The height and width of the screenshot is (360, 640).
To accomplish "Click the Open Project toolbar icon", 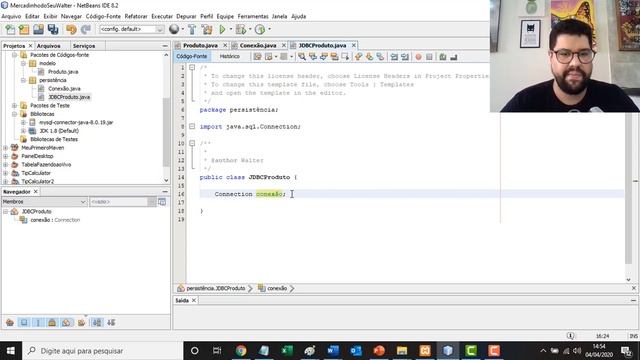I will point(38,29).
